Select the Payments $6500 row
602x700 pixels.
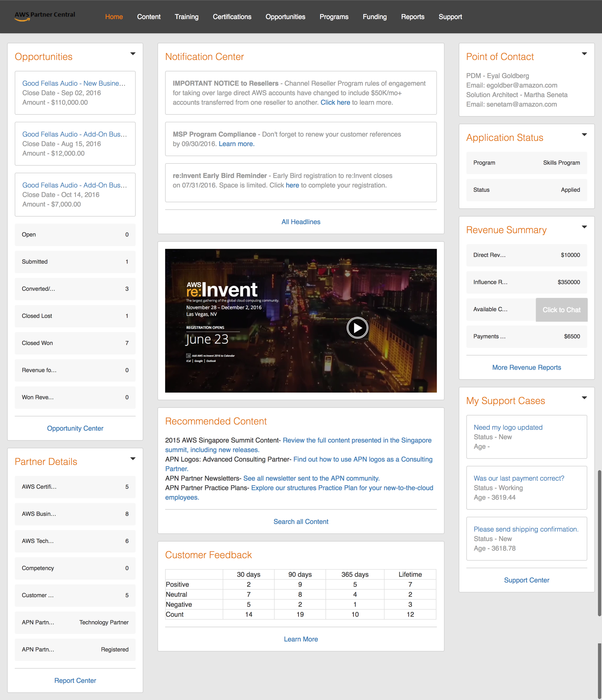tap(526, 336)
